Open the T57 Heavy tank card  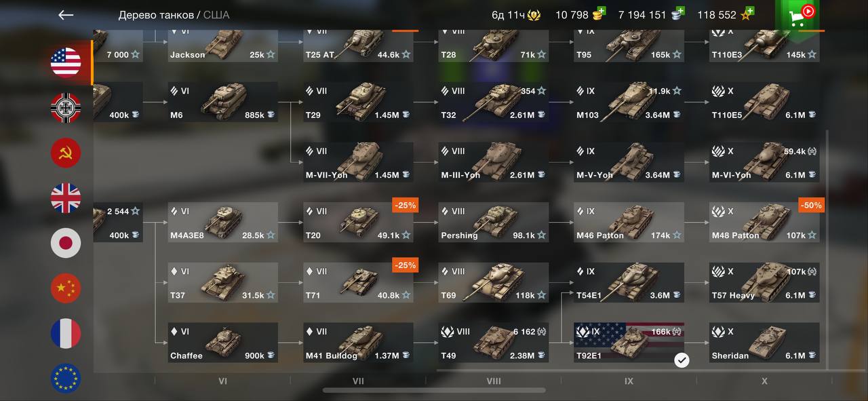[x=764, y=282]
